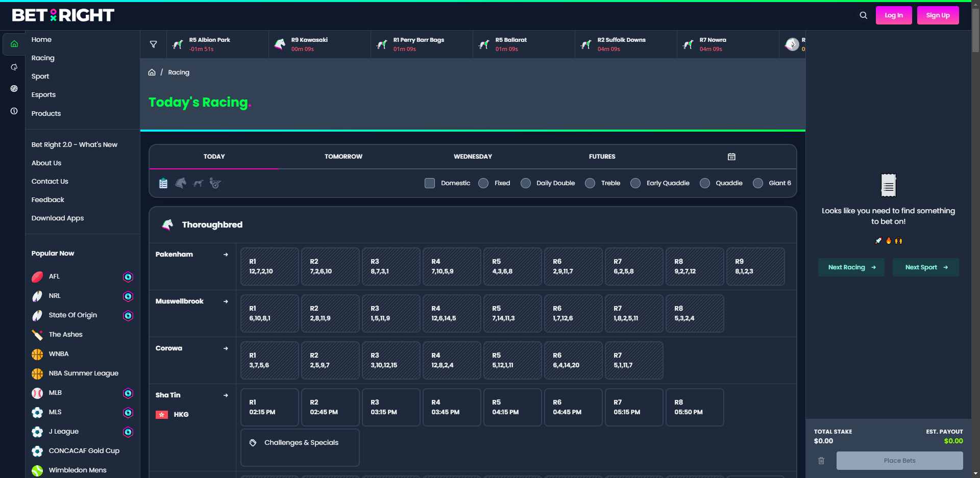Expand the Corowa meeting arrow
Viewport: 980px width, 478px height.
click(x=226, y=348)
